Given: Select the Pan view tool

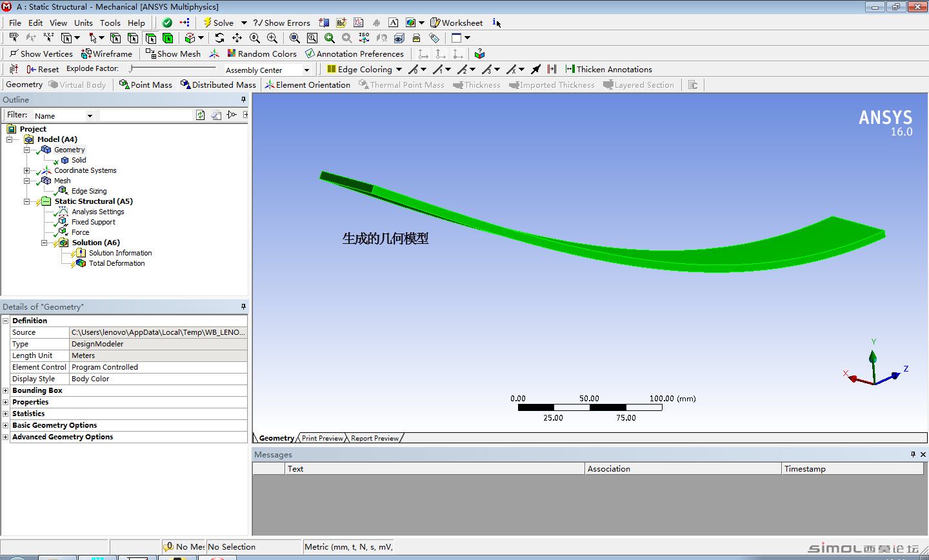Looking at the screenshot, I should pyautogui.click(x=237, y=38).
